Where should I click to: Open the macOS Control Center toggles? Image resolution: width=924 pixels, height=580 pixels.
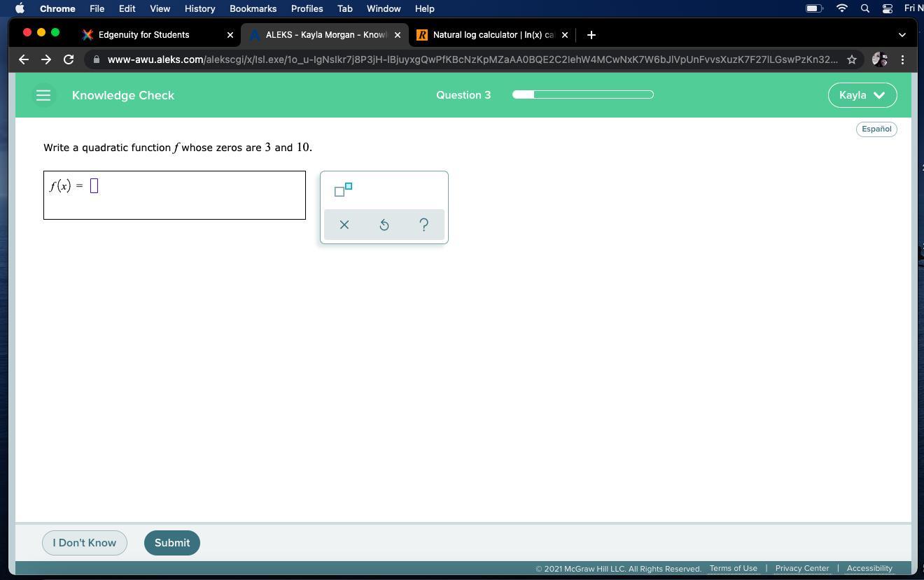(x=887, y=8)
